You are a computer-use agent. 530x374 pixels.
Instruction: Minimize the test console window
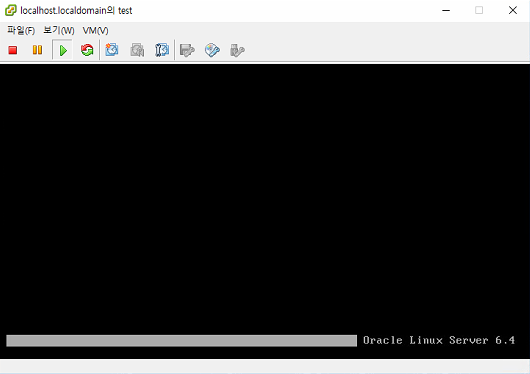446,10
